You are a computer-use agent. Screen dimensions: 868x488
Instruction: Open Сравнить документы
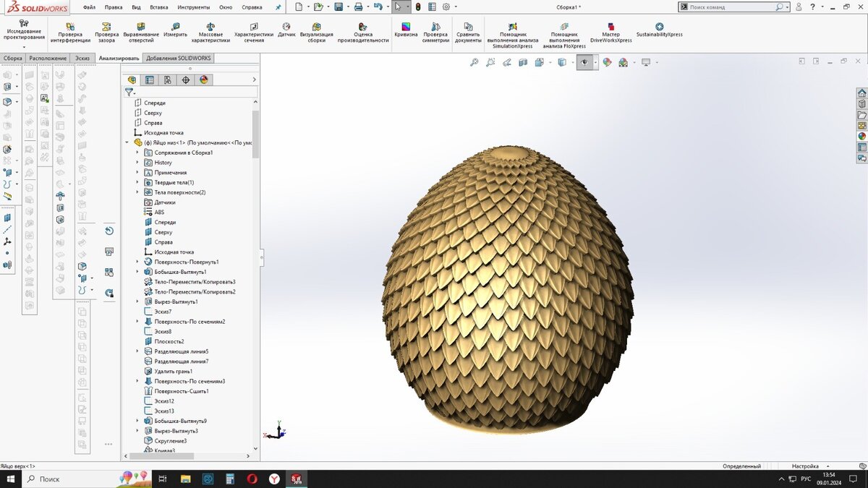[469, 33]
